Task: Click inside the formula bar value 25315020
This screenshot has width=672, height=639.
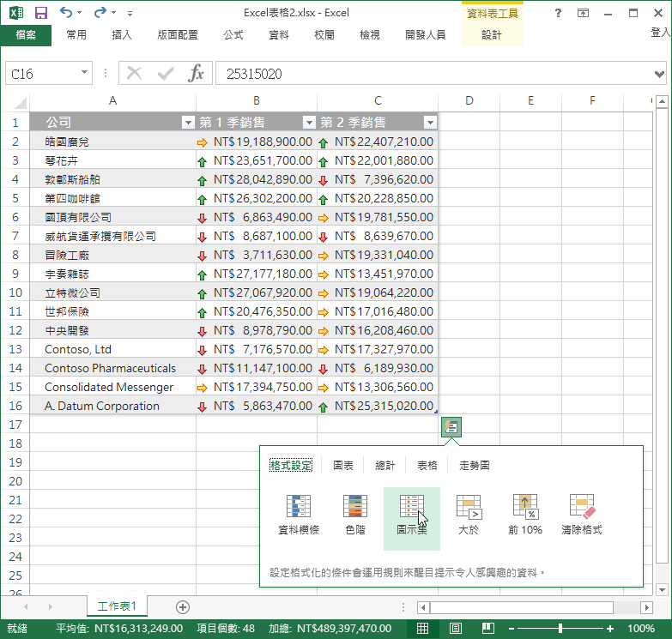Action: (254, 74)
